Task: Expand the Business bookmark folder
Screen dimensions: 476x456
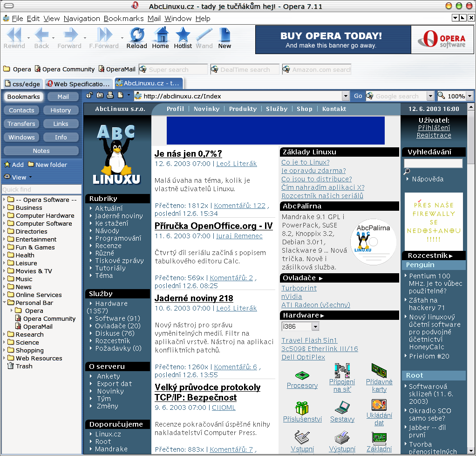Action: (4, 207)
